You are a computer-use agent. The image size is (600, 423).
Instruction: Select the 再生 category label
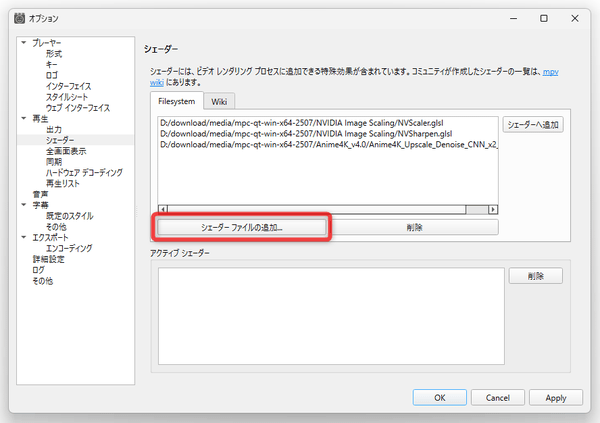[40, 118]
